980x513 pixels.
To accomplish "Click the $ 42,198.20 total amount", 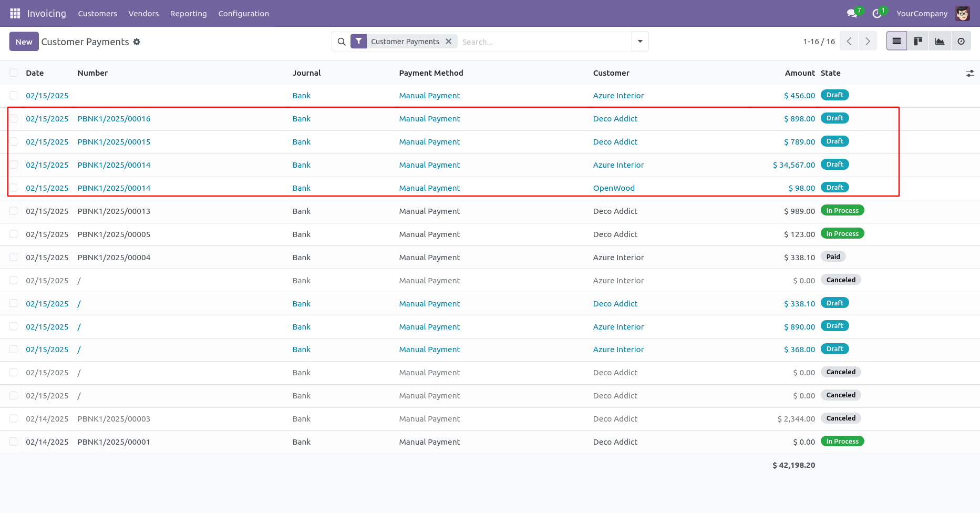I will click(x=793, y=465).
